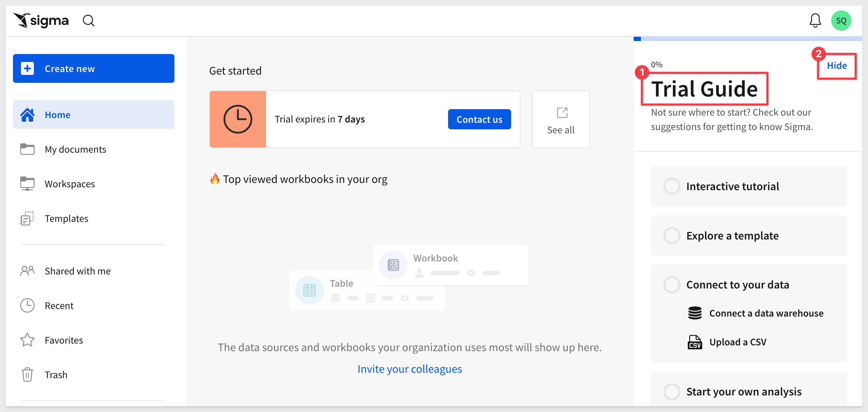Mark the Explore a template circle
Image resolution: width=868 pixels, height=412 pixels.
(672, 236)
